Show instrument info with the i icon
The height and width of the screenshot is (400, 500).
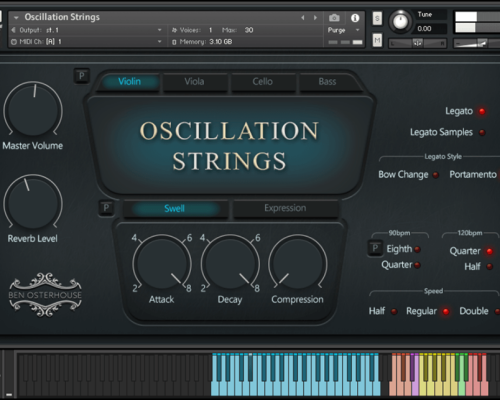coord(355,18)
